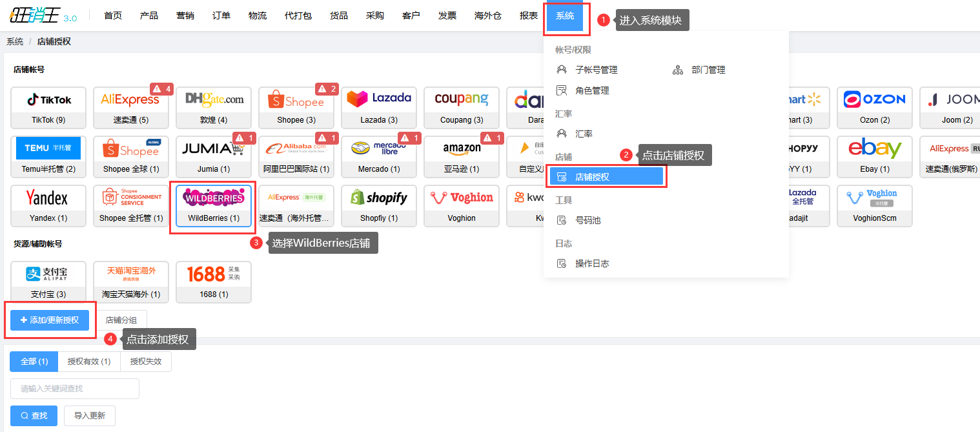Open the Yandex (1) store tile
The height and width of the screenshot is (432, 980).
[x=48, y=205]
